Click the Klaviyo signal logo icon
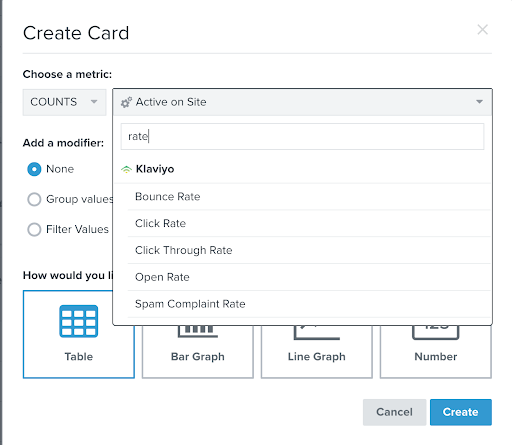512x445 pixels. 126,169
